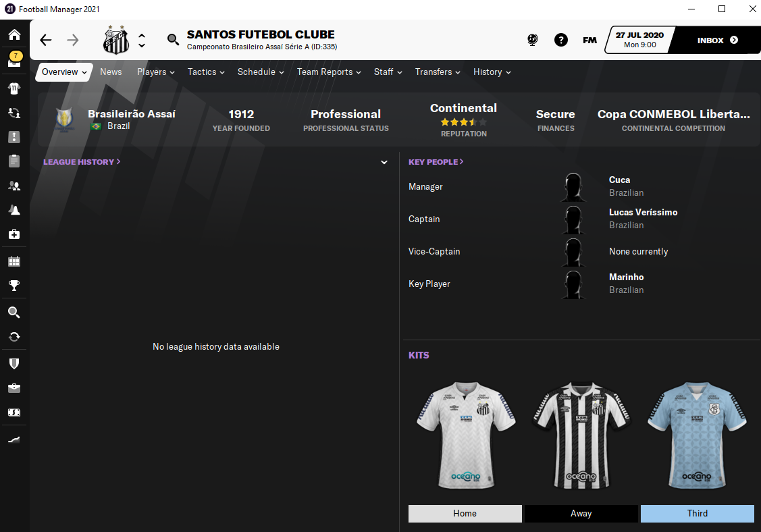Click the INBOX continue button
Screen dimensions: 761x532
coord(717,40)
